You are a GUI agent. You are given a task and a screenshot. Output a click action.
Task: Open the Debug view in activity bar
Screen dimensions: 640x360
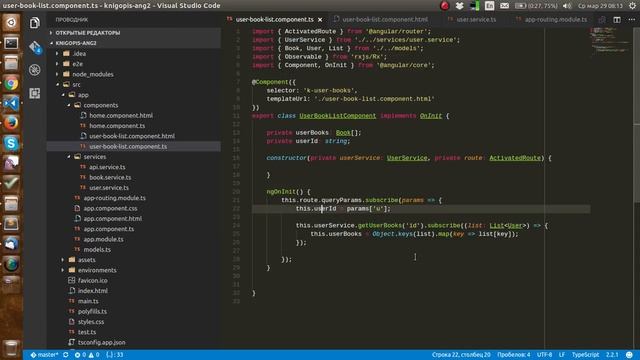point(35,70)
